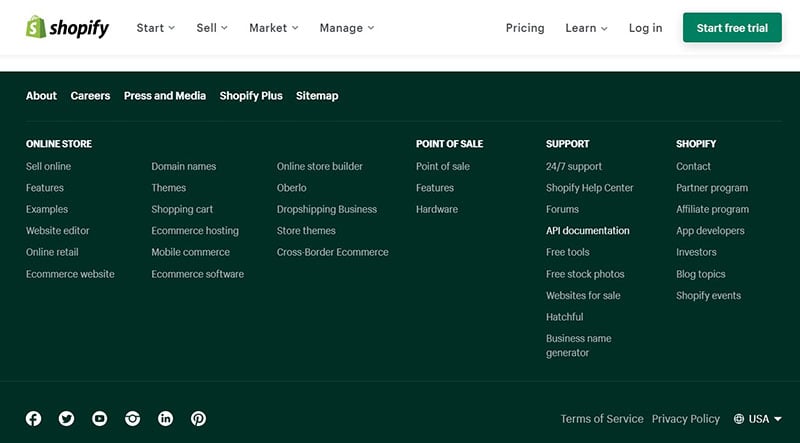The image size is (800, 443).
Task: Open the LinkedIn social icon
Action: 165,419
